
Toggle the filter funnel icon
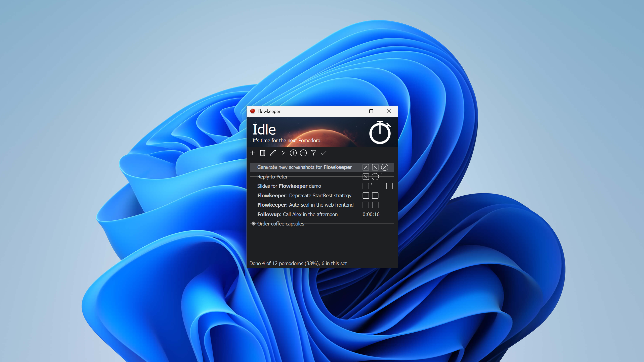point(314,153)
